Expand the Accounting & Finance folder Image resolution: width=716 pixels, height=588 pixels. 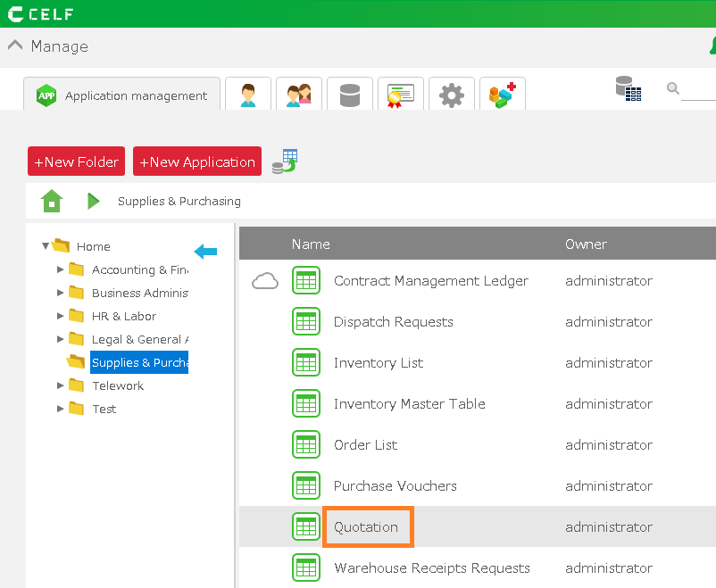point(60,269)
